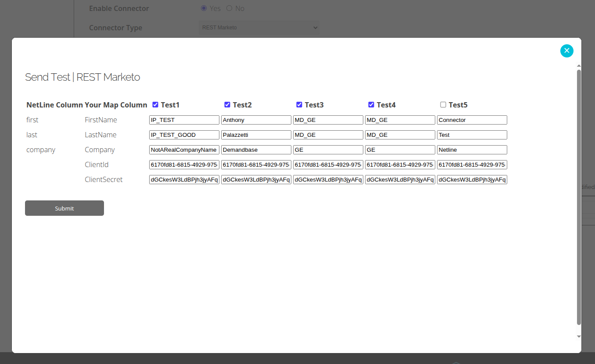Close the Send Test dialog
Screen dimensions: 595x364
point(566,51)
